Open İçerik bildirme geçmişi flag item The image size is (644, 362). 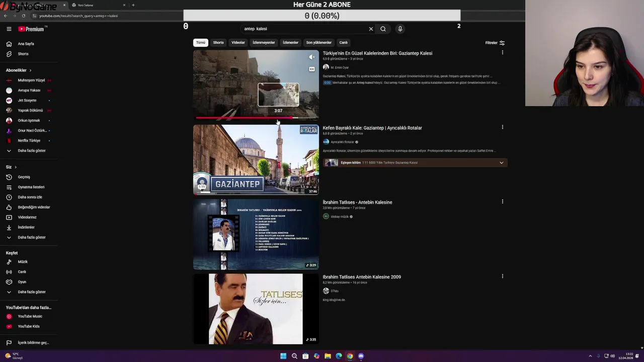coord(33,343)
